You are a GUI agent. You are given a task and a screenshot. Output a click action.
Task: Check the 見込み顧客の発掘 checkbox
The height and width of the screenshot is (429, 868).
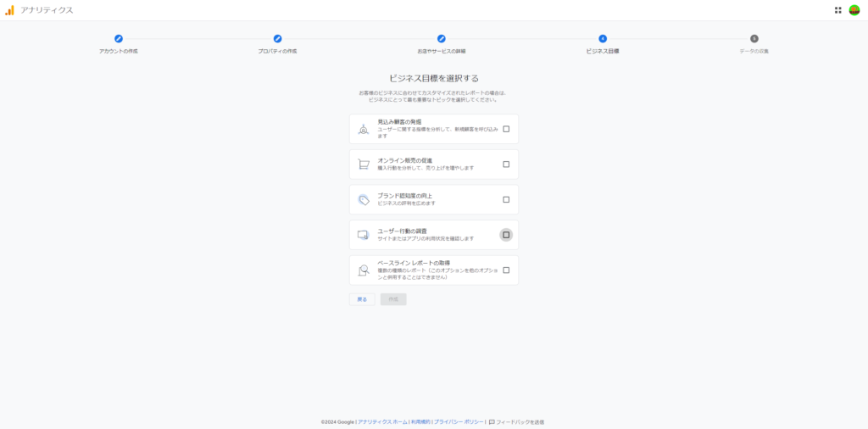coord(506,129)
